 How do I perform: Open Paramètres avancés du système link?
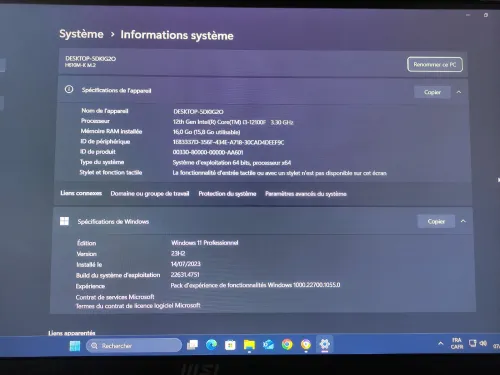[x=306, y=194]
